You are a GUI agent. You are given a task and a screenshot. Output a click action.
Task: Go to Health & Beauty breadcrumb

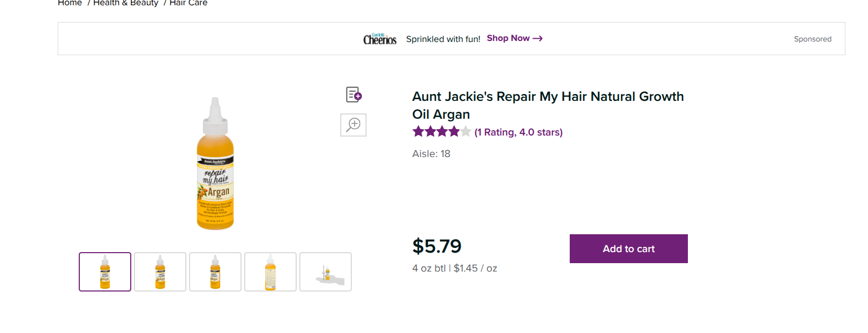pos(126,3)
